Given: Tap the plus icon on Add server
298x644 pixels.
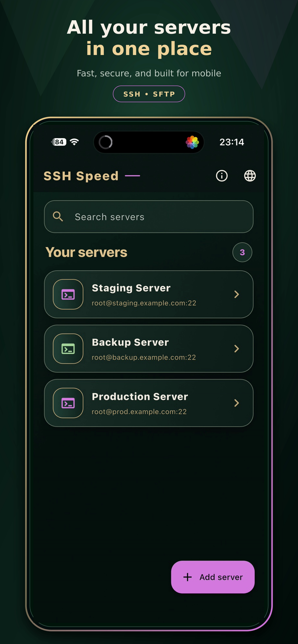Looking at the screenshot, I should pyautogui.click(x=187, y=577).
